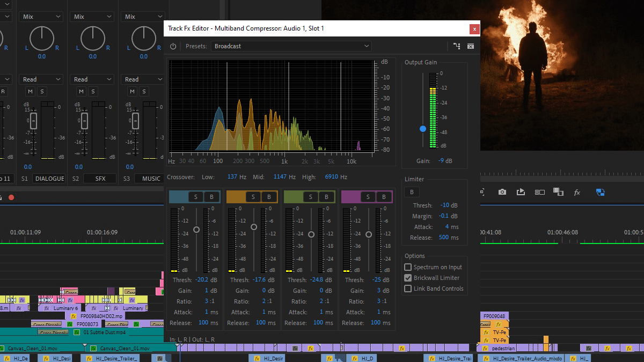The width and height of the screenshot is (644, 362).
Task: Toggle Global FX Mute icon
Action: tap(577, 191)
